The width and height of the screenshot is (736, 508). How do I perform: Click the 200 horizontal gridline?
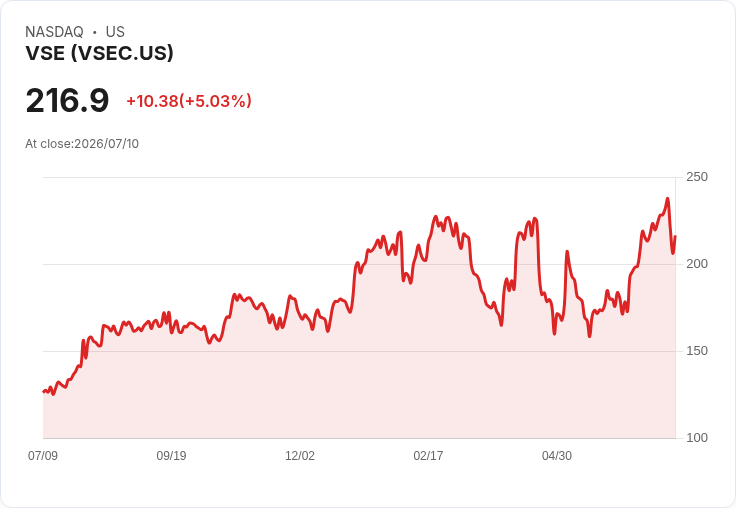coord(359,264)
